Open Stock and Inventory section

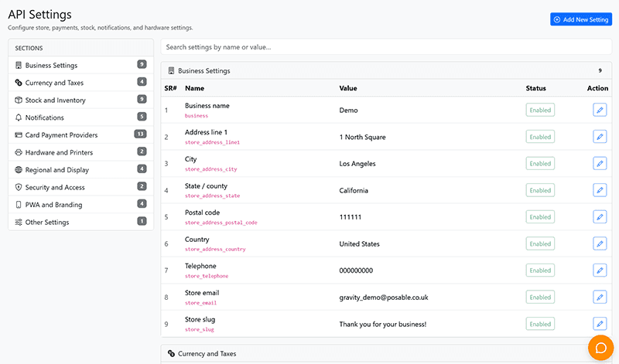(x=81, y=100)
